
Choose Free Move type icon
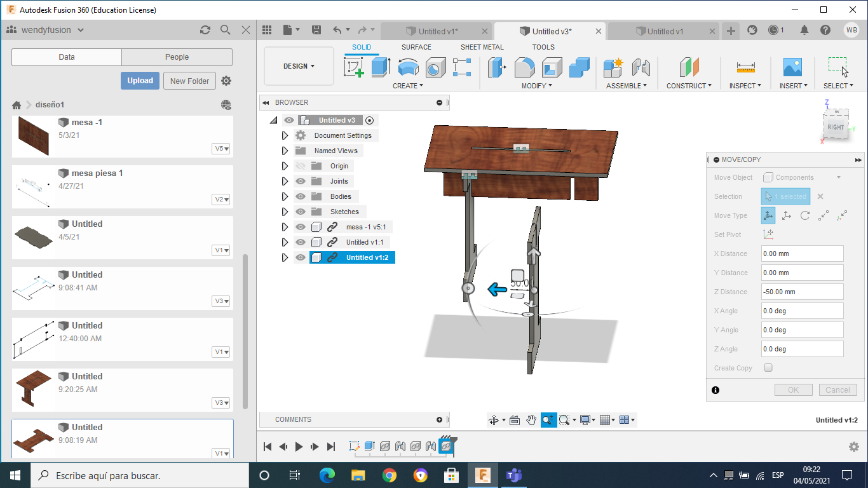(768, 215)
